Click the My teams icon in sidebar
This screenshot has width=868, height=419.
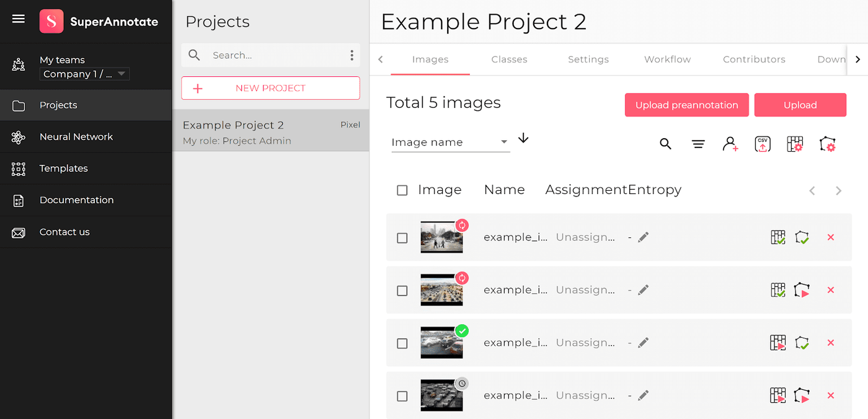click(x=19, y=64)
